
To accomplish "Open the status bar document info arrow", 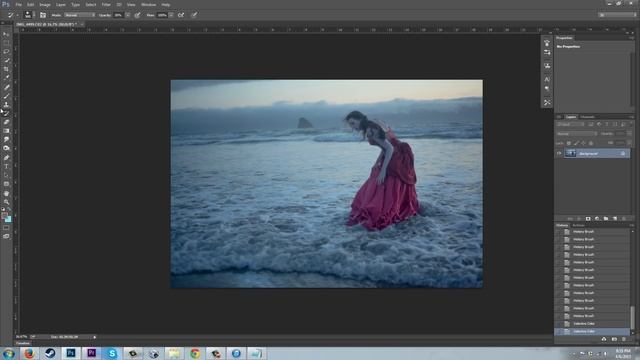I will tap(95, 337).
